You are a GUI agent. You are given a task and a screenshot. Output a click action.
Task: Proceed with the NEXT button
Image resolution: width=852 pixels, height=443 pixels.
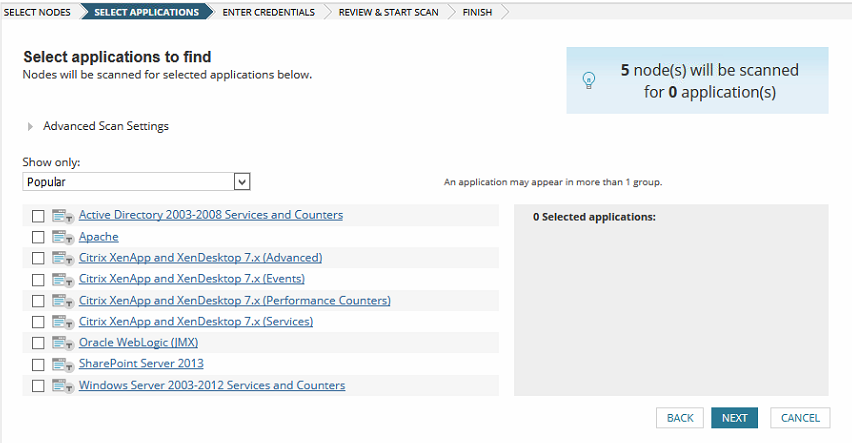[734, 418]
